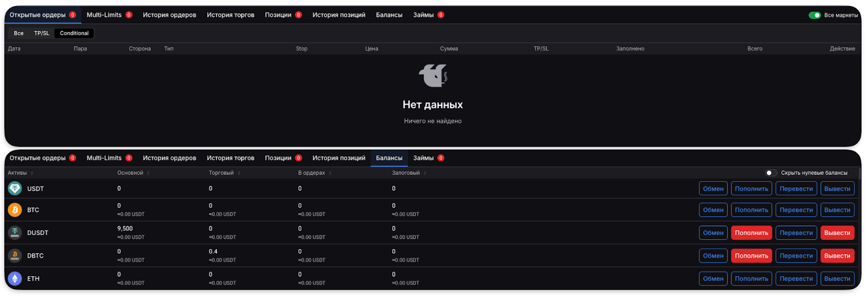Sort balances by 'Торговый' column

[224, 173]
